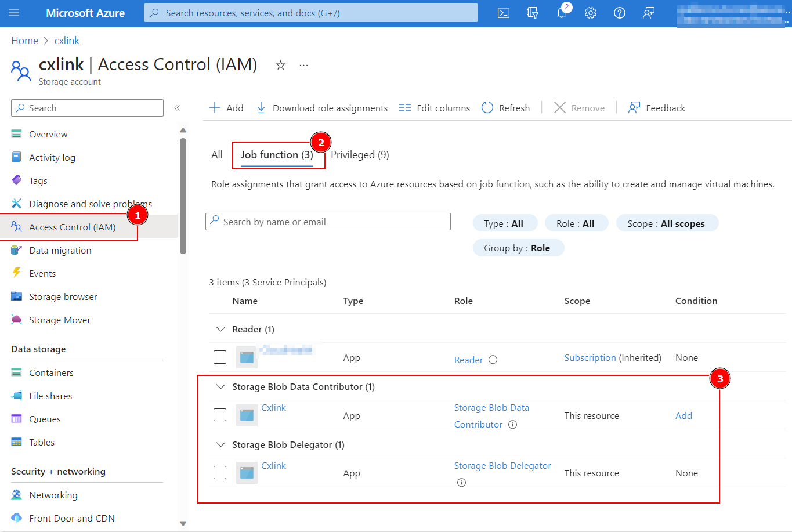Collapse the Storage Blob Delegator (1) group
Screen dimensions: 792x532
[x=220, y=444]
